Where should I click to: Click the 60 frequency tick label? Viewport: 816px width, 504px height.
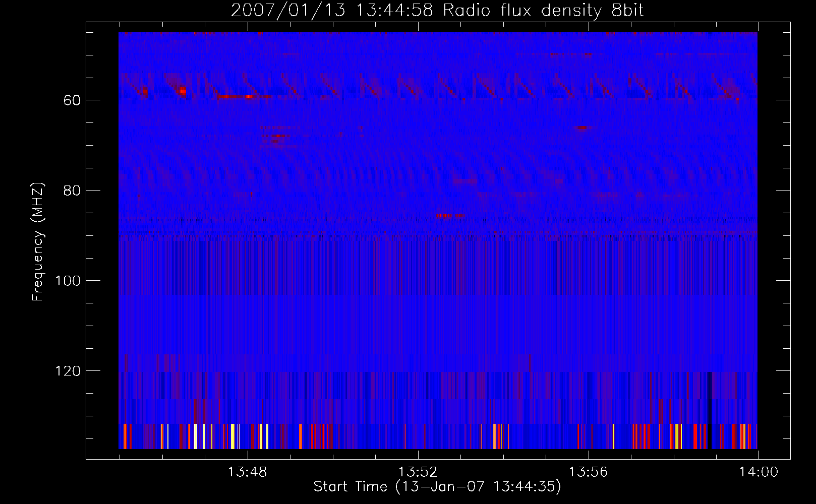click(x=72, y=100)
